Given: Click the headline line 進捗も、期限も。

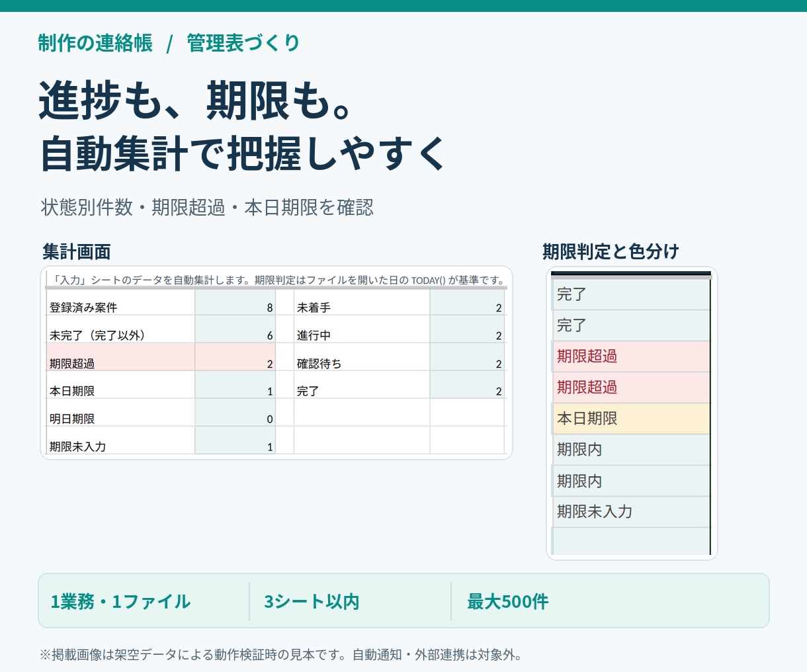Looking at the screenshot, I should (x=196, y=101).
